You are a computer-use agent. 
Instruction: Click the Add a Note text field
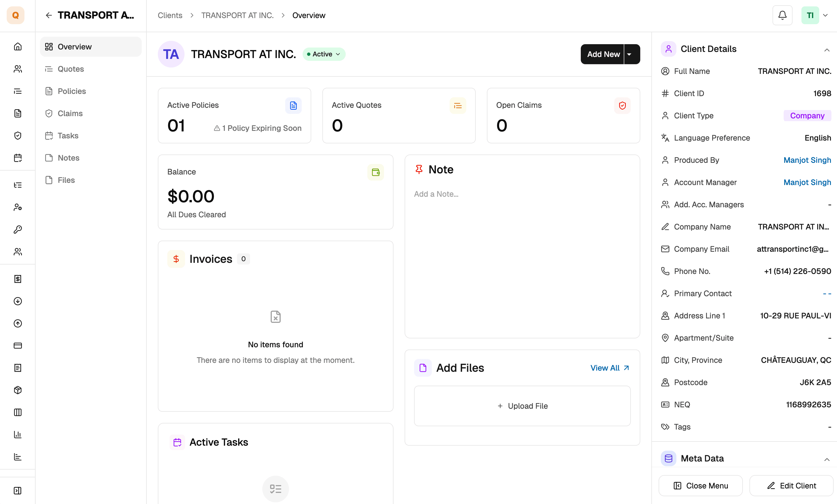point(436,194)
